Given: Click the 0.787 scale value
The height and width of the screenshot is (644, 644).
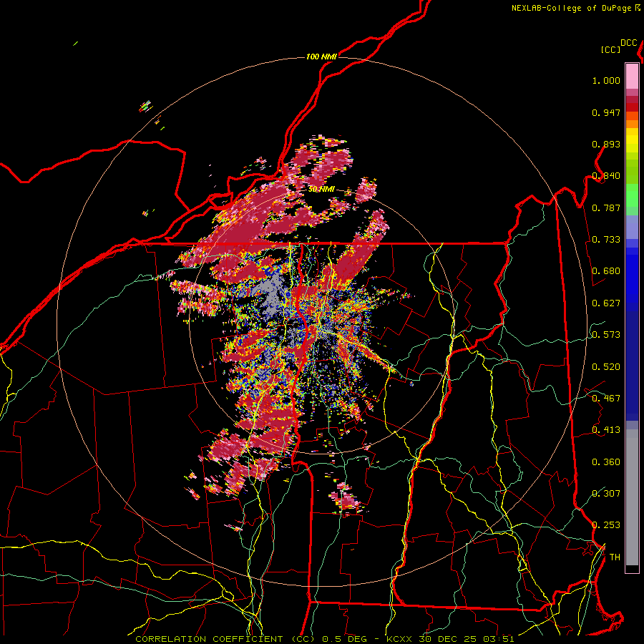Looking at the screenshot, I should pyautogui.click(x=606, y=208).
